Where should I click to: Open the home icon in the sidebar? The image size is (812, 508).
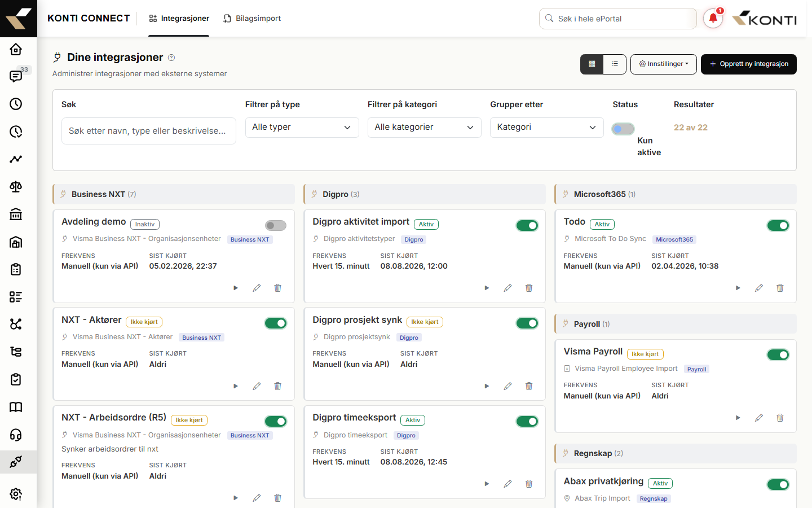16,49
